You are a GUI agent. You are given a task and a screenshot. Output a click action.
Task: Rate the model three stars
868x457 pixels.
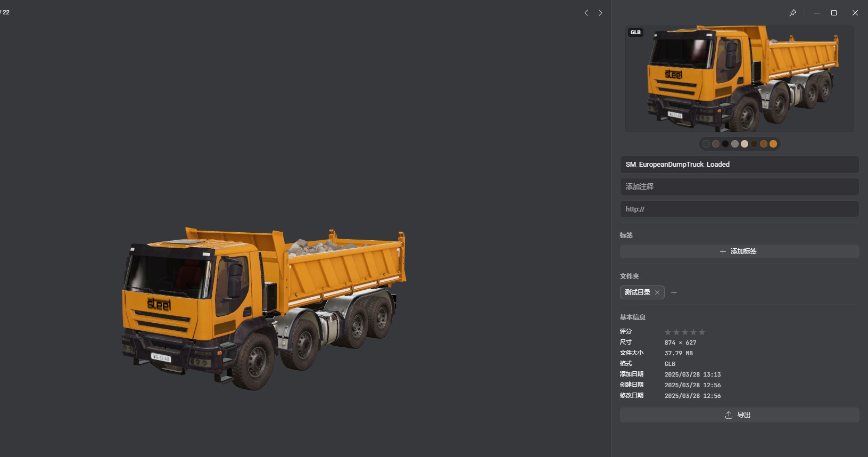(x=685, y=332)
